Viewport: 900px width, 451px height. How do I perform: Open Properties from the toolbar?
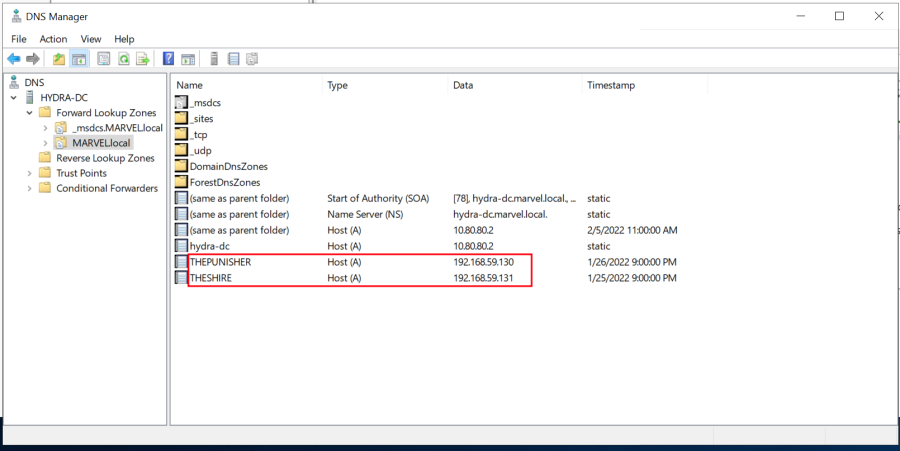[103, 59]
